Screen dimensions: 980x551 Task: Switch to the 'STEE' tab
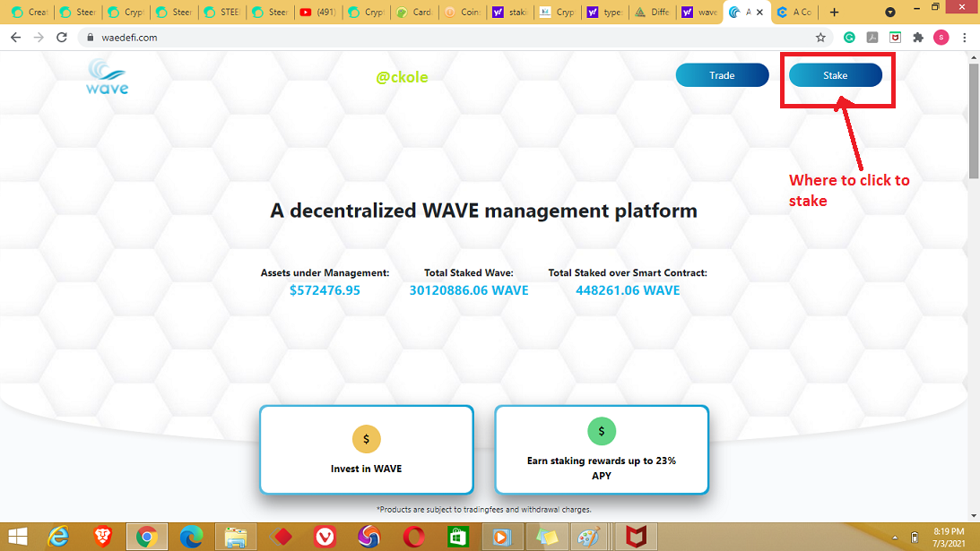[x=222, y=12]
